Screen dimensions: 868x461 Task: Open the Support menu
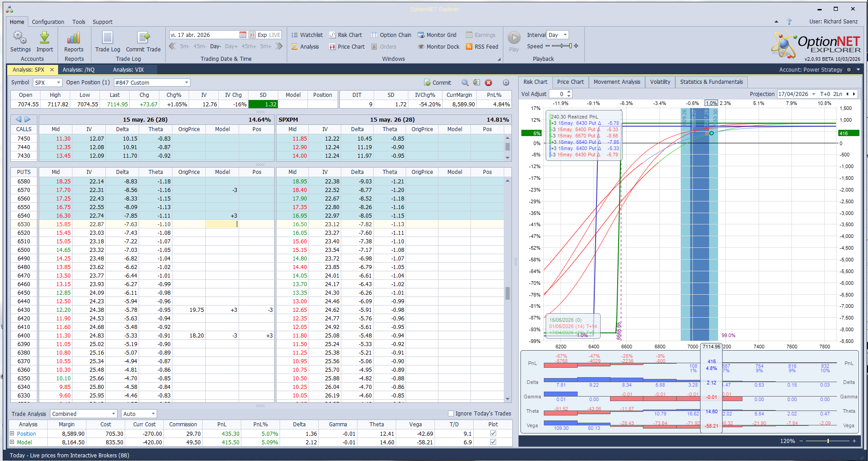103,22
